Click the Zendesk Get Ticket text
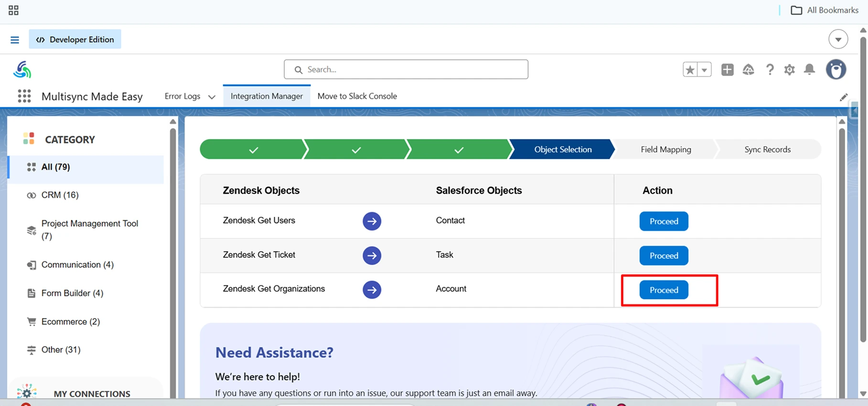 coord(259,255)
